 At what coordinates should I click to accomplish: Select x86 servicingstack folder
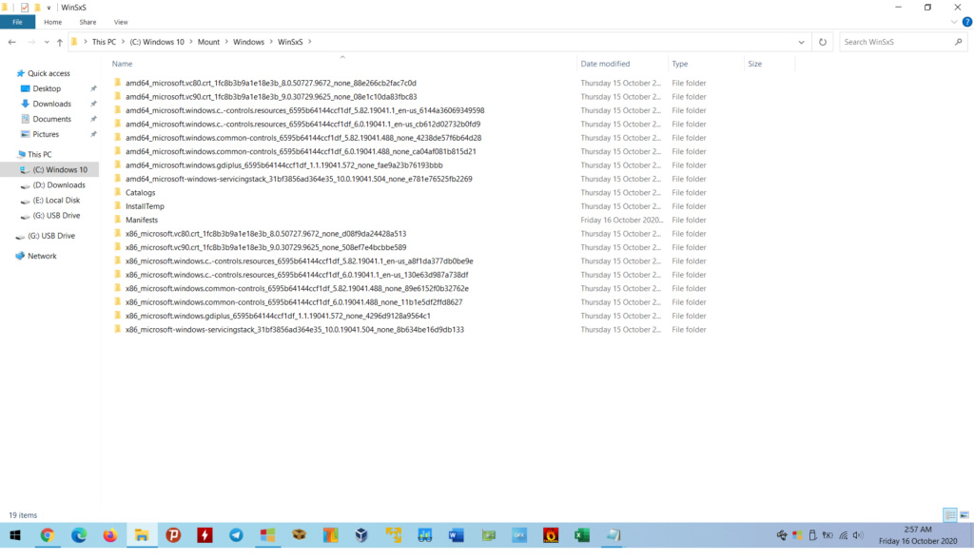295,330
